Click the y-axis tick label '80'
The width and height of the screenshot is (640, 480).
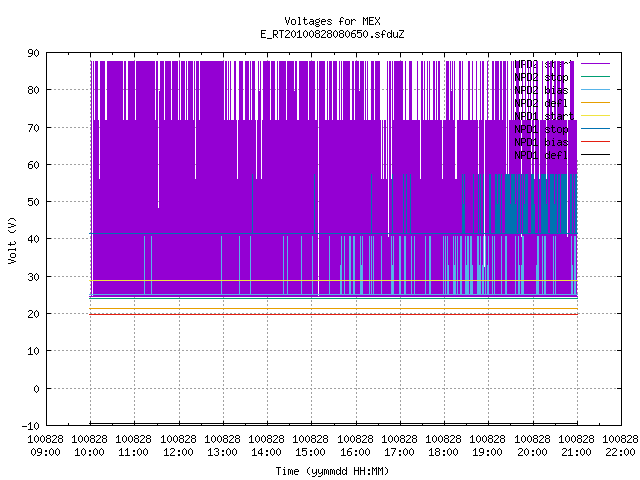click(33, 90)
